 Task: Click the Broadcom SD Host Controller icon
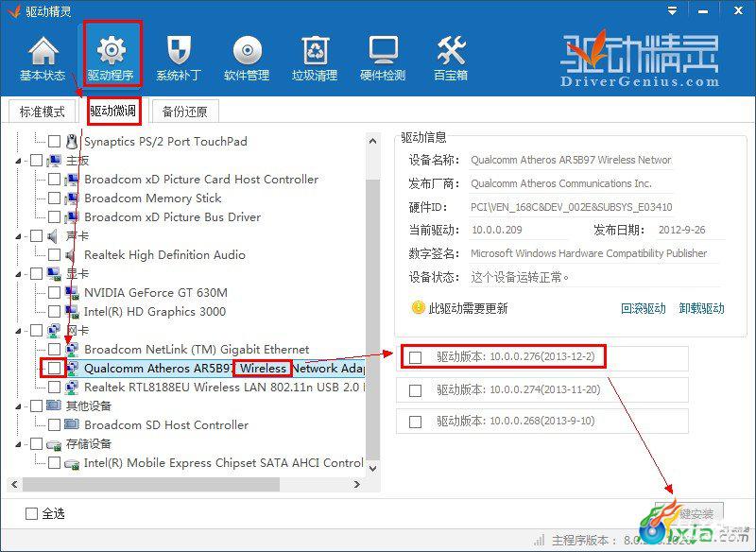coord(72,424)
